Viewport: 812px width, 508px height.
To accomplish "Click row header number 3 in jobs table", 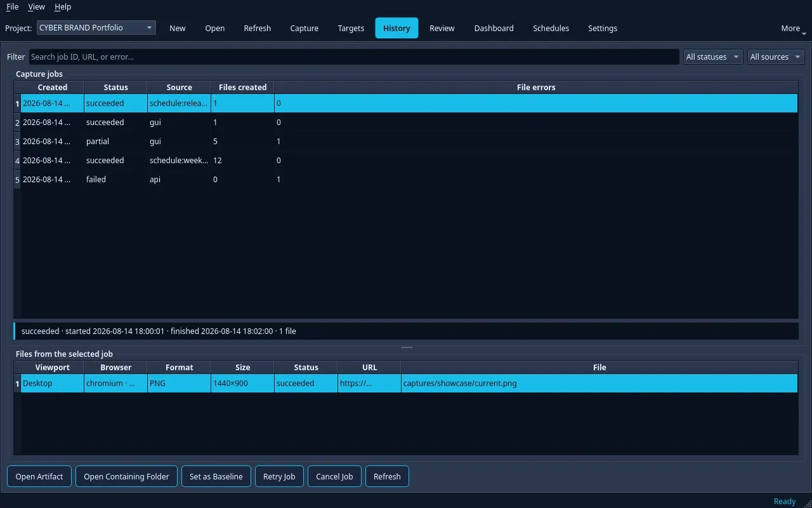I will tap(17, 141).
